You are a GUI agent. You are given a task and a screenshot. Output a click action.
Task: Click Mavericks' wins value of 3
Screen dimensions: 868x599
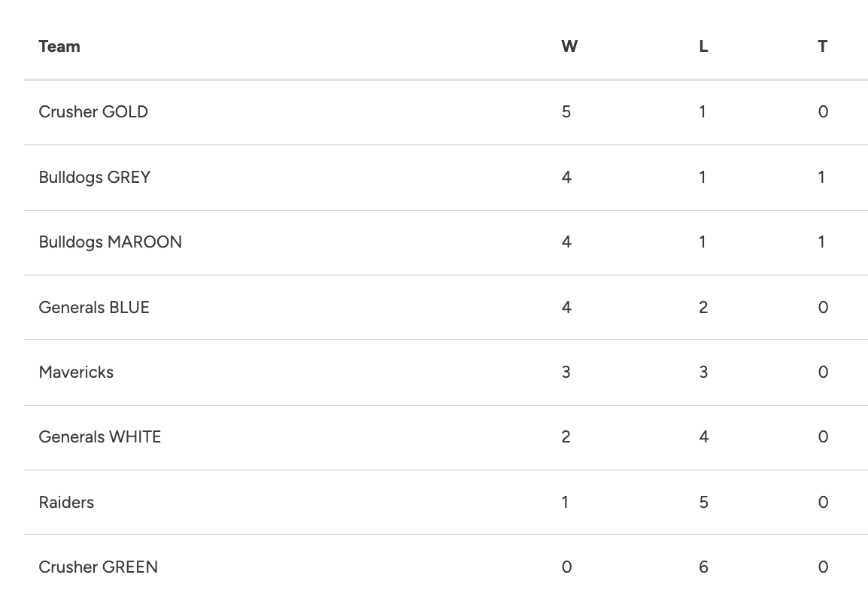pos(566,372)
